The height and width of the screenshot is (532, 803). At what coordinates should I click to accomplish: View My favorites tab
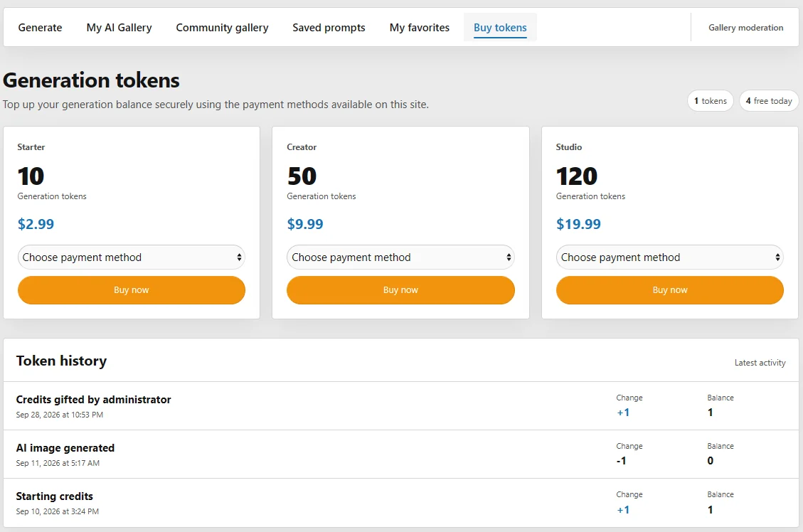pyautogui.click(x=420, y=28)
